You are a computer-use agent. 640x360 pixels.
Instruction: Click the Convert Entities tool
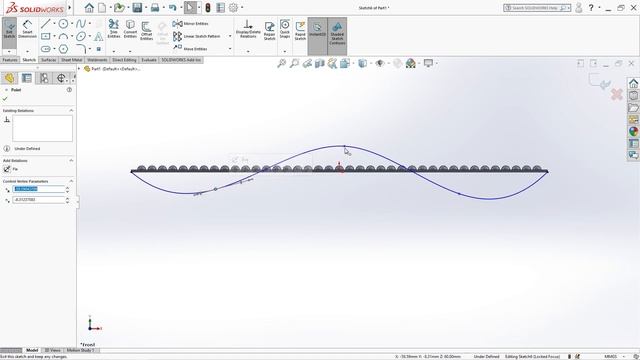pos(130,29)
